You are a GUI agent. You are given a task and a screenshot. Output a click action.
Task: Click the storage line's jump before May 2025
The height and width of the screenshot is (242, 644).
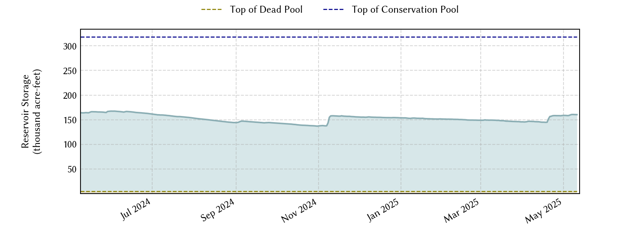[549, 119]
